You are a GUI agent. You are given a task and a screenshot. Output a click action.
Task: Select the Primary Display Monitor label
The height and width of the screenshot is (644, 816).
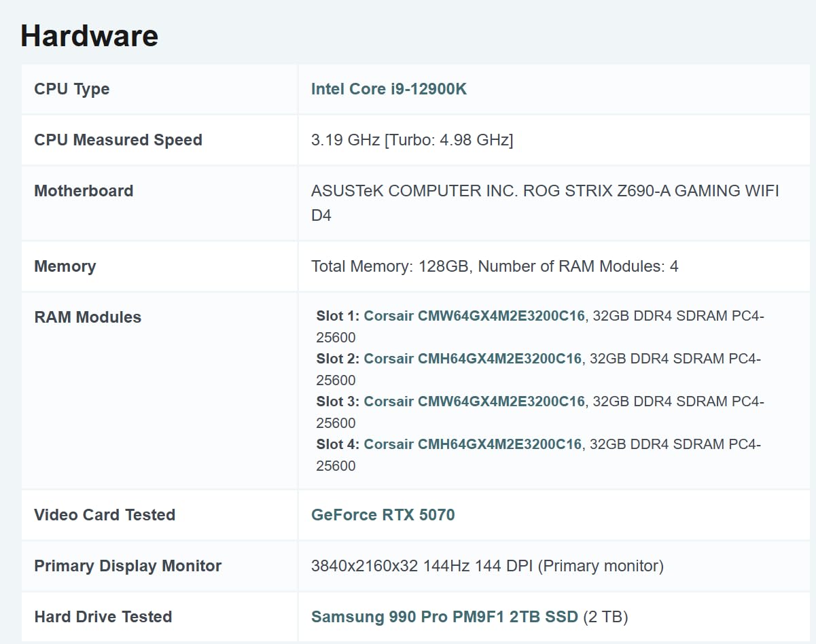pos(128,566)
